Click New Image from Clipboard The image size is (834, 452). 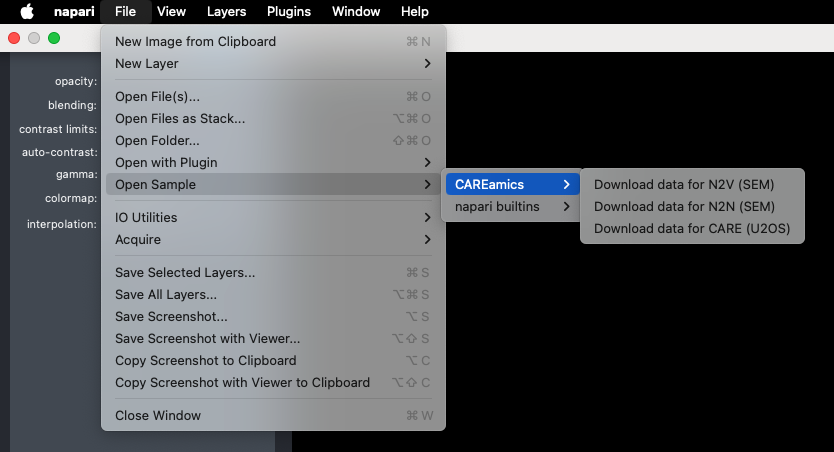[195, 41]
